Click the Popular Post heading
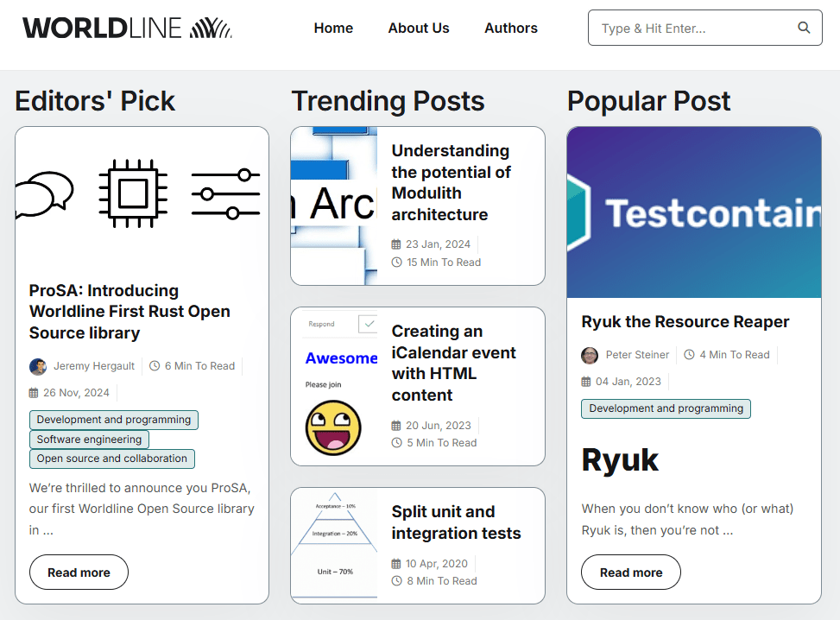Viewport: 840px width, 620px height. (x=648, y=101)
